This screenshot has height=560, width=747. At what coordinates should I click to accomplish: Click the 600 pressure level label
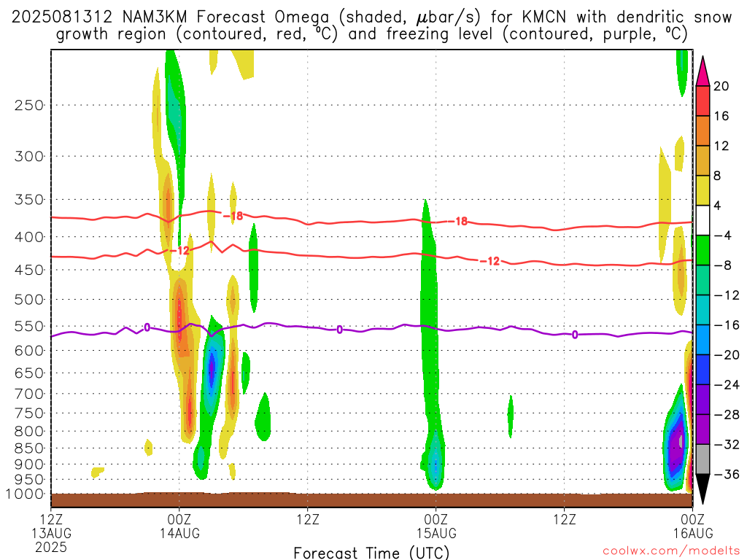[x=29, y=351]
